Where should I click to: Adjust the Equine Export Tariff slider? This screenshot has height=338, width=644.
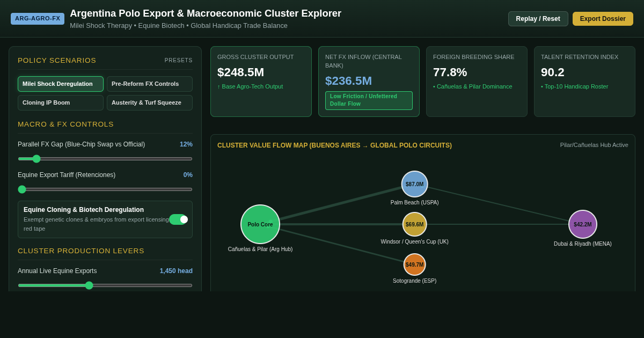105,189
